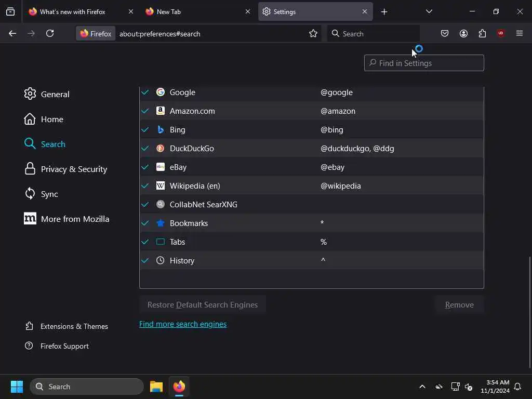Click the Remove button

pos(459,304)
